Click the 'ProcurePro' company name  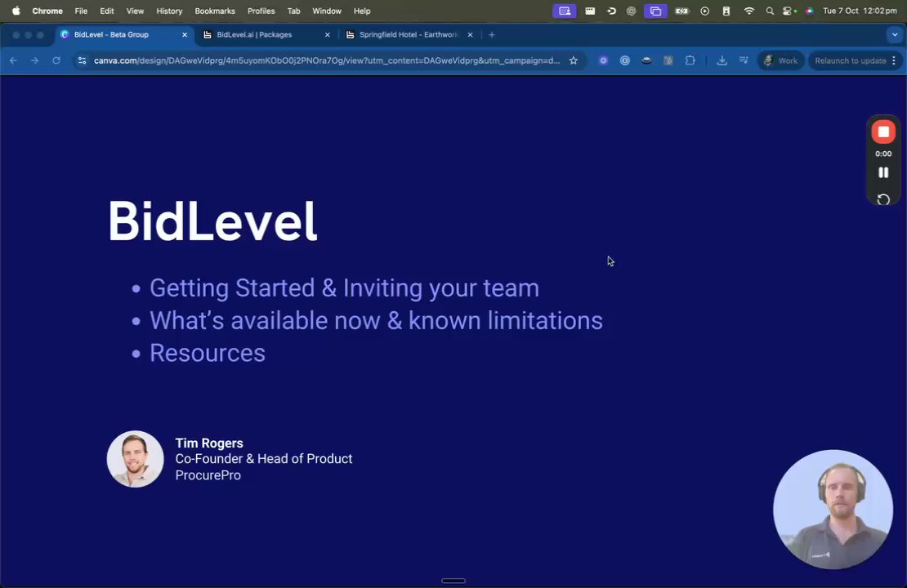[x=208, y=474]
